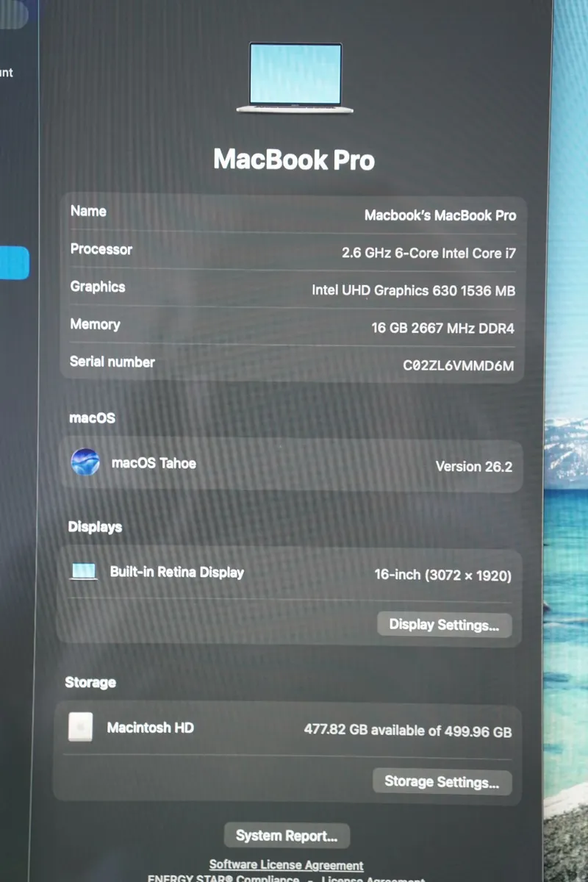Viewport: 588px width, 882px height.
Task: Click the macOS Tahoe logo icon
Action: pyautogui.click(x=85, y=462)
